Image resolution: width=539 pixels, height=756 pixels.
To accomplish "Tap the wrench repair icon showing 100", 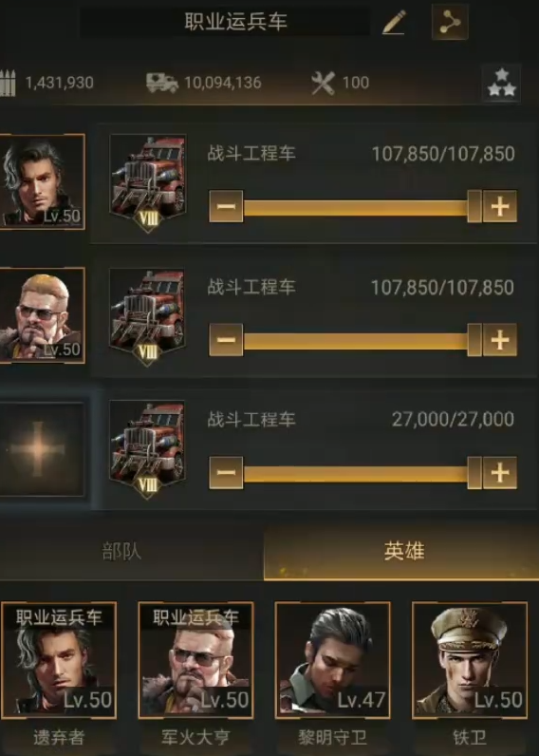I will tap(323, 83).
